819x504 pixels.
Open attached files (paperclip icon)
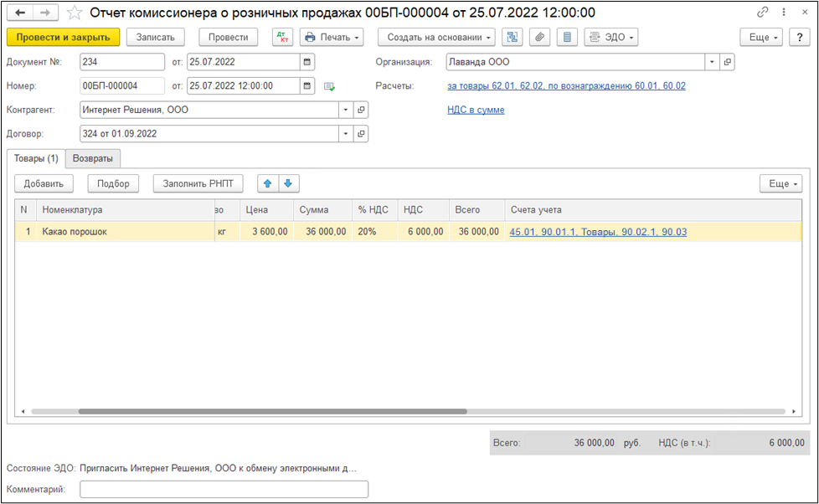(x=539, y=37)
